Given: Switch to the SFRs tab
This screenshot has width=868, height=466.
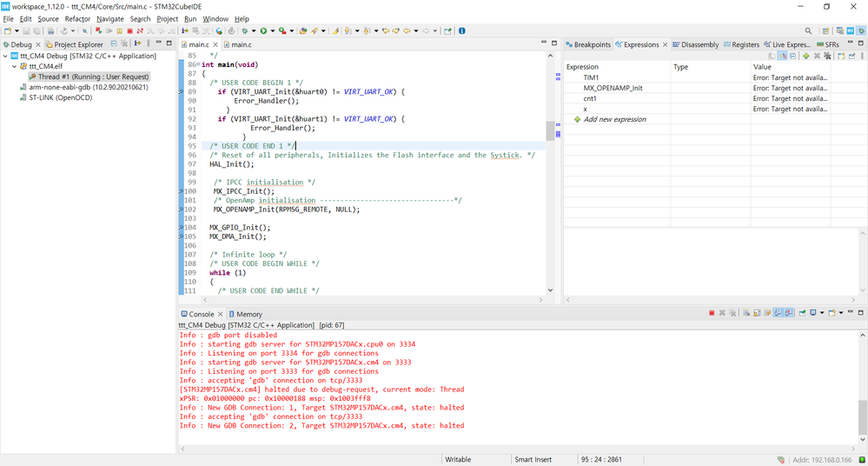Looking at the screenshot, I should (828, 44).
